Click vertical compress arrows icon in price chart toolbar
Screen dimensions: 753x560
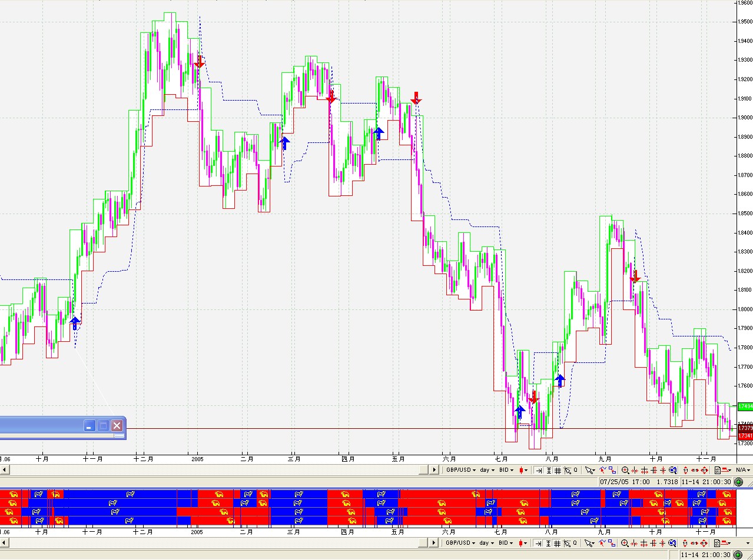[x=663, y=470]
